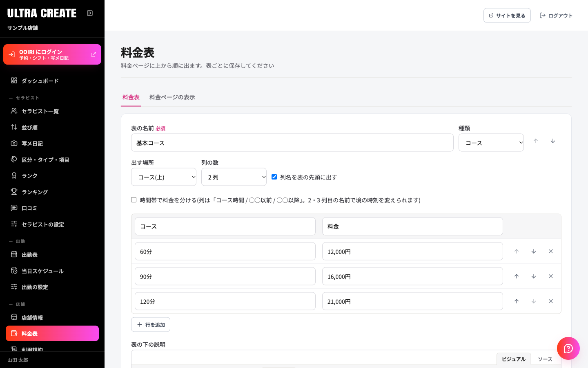588x368 pixels.
Task: Delete the 120分 row
Action: (551, 301)
